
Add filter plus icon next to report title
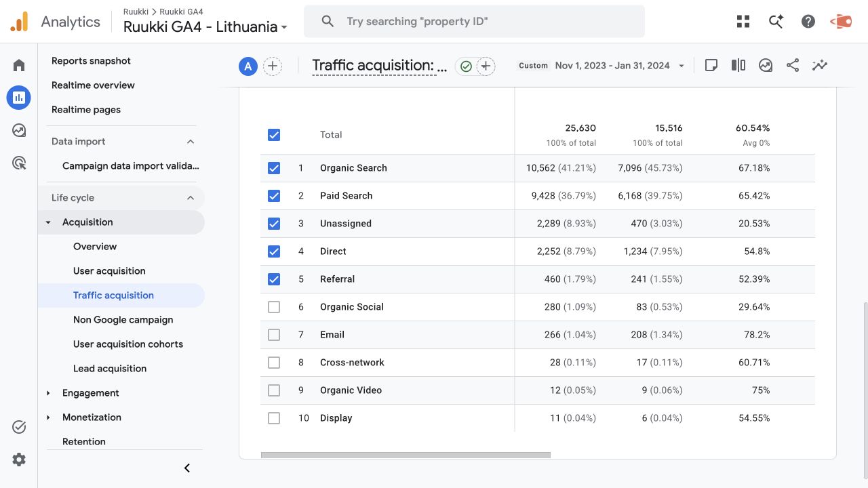click(486, 66)
